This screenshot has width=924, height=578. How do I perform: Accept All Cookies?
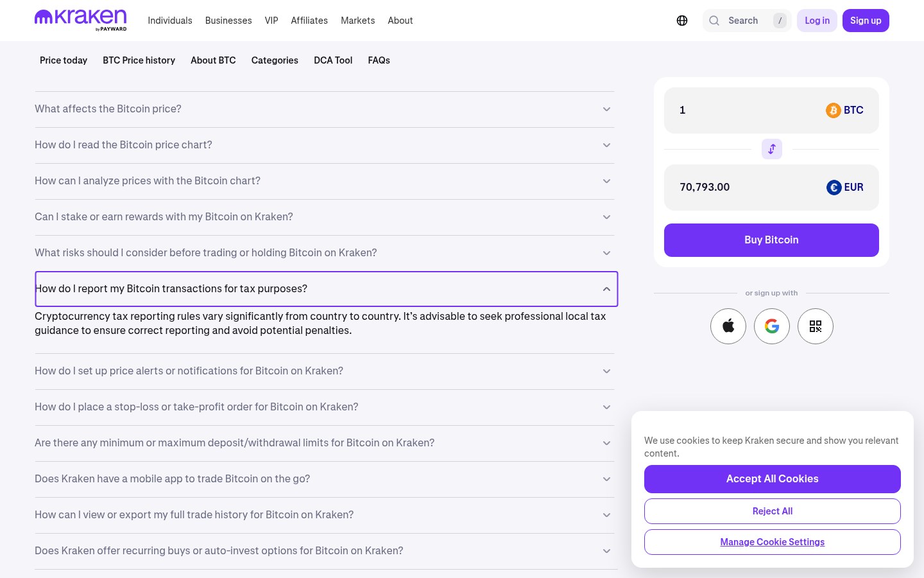tap(773, 479)
